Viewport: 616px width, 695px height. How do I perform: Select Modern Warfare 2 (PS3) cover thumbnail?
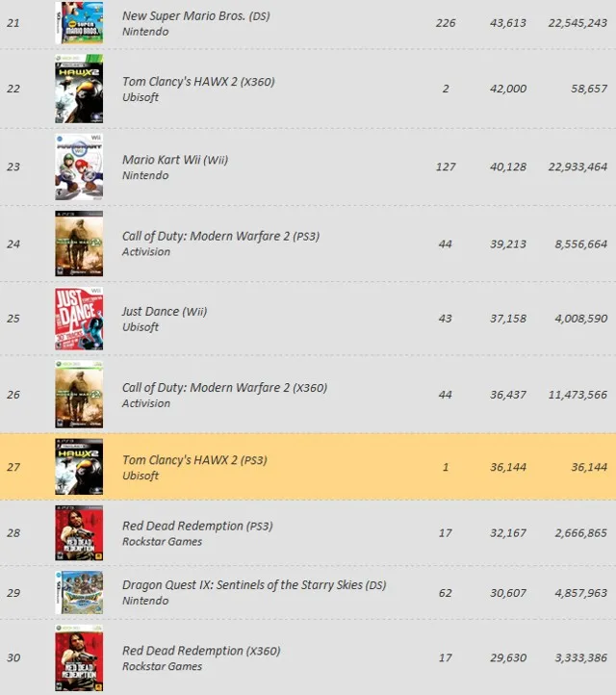(79, 244)
